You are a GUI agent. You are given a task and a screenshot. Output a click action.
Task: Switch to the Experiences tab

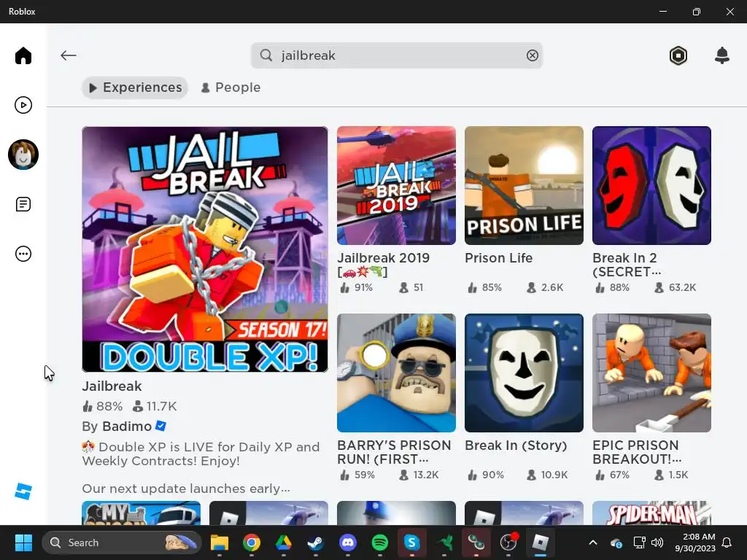pyautogui.click(x=135, y=87)
